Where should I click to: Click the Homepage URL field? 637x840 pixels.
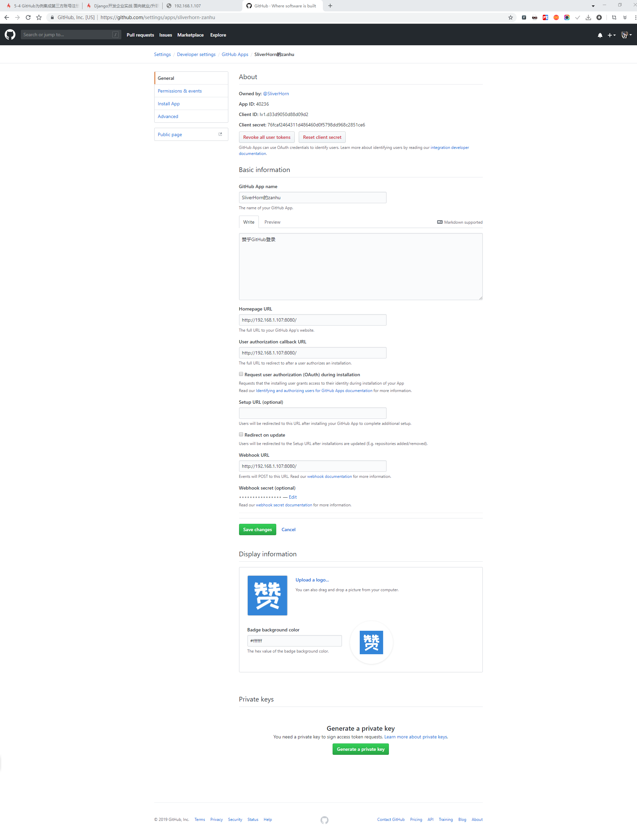pos(312,320)
